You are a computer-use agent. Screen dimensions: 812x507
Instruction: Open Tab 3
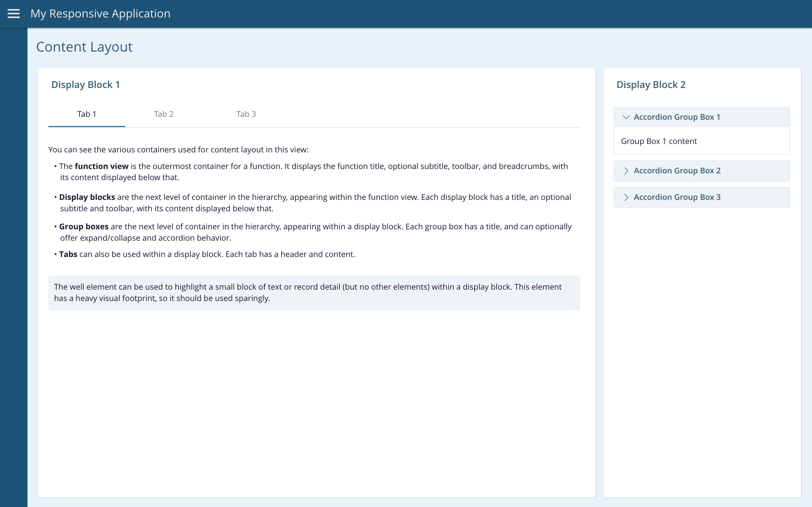pyautogui.click(x=246, y=114)
